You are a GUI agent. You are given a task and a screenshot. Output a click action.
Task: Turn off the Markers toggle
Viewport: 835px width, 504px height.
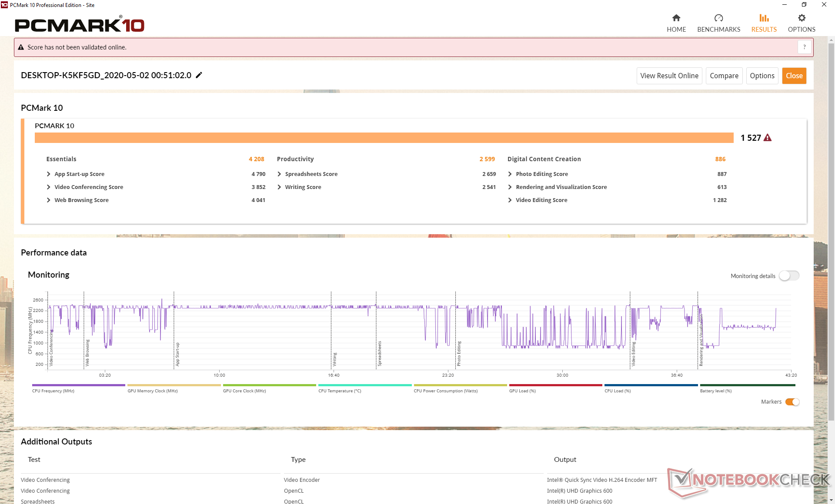click(x=792, y=402)
